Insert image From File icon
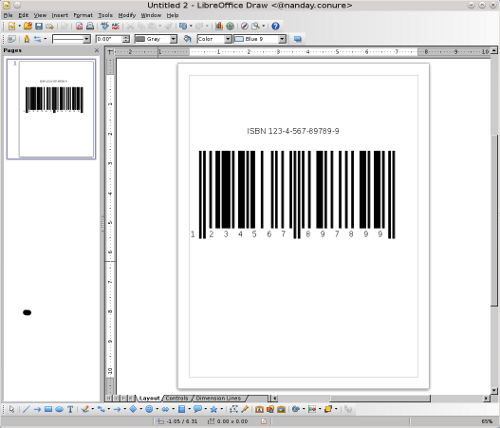 tap(270, 409)
